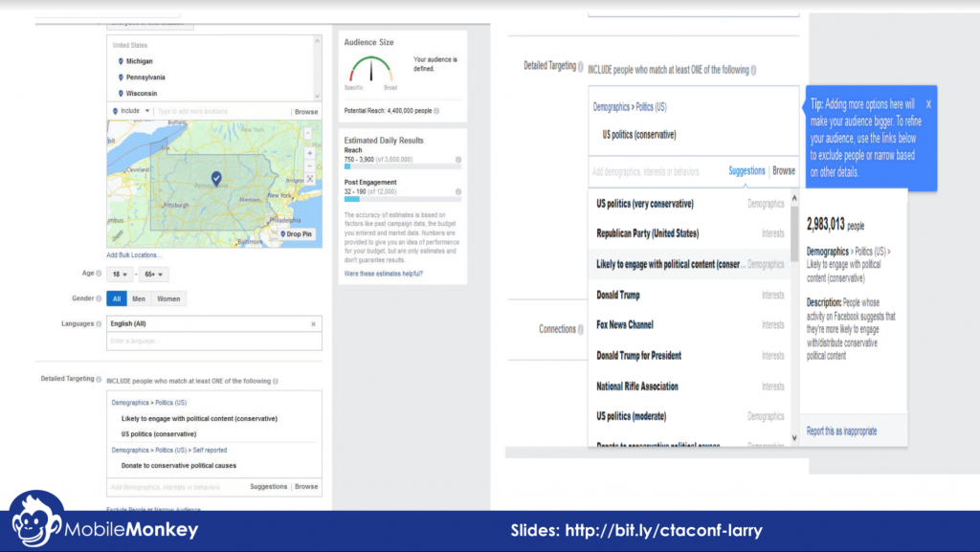The image size is (980, 552).
Task: Click the blue pin marker on Pennsylvania map
Action: (216, 179)
